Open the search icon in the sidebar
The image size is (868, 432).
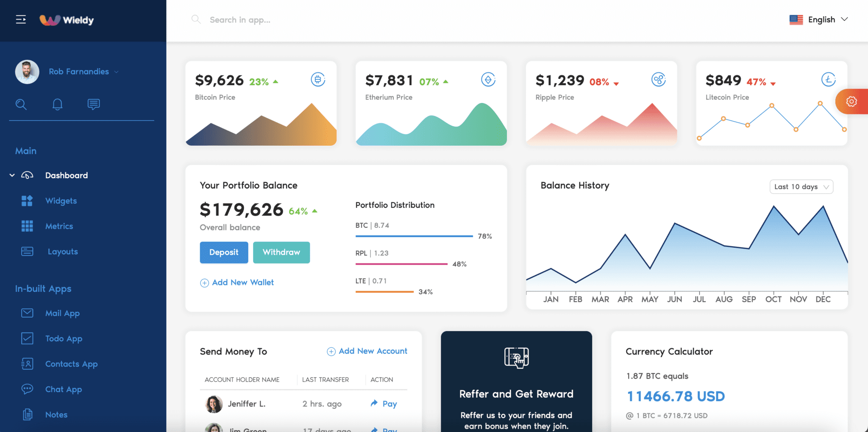tap(21, 104)
